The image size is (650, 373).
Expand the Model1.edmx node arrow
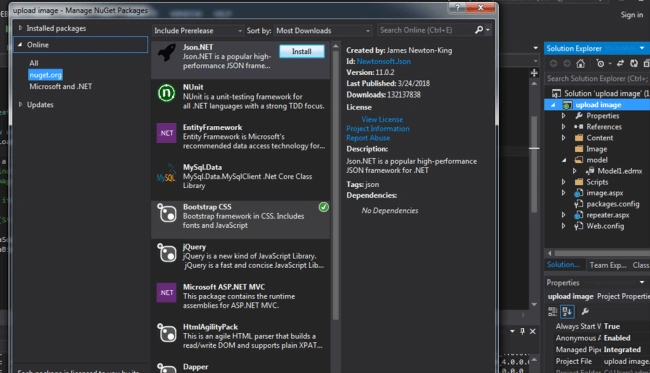(x=575, y=171)
